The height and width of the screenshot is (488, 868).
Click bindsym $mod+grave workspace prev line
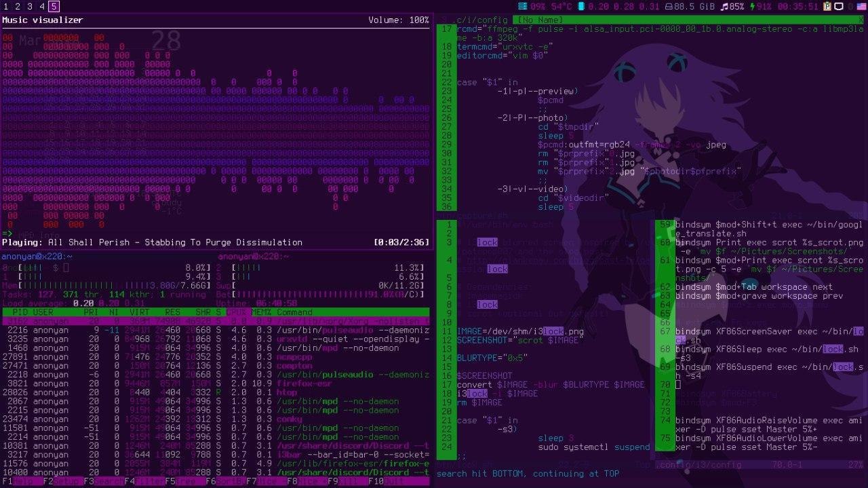[x=759, y=296]
